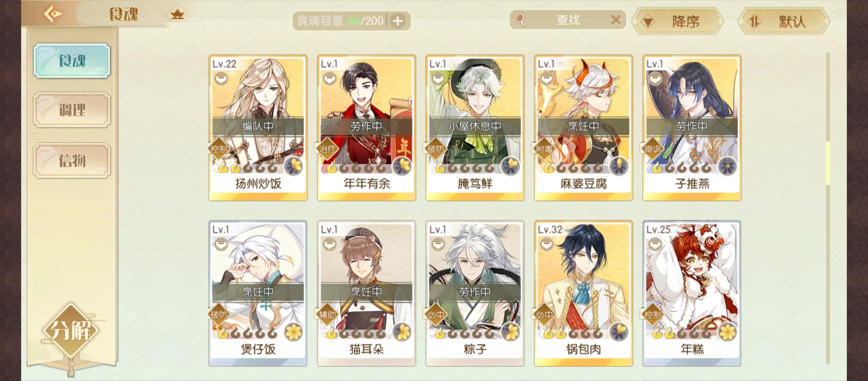
Task: Add capacity with the plus icon
Action: 398,21
